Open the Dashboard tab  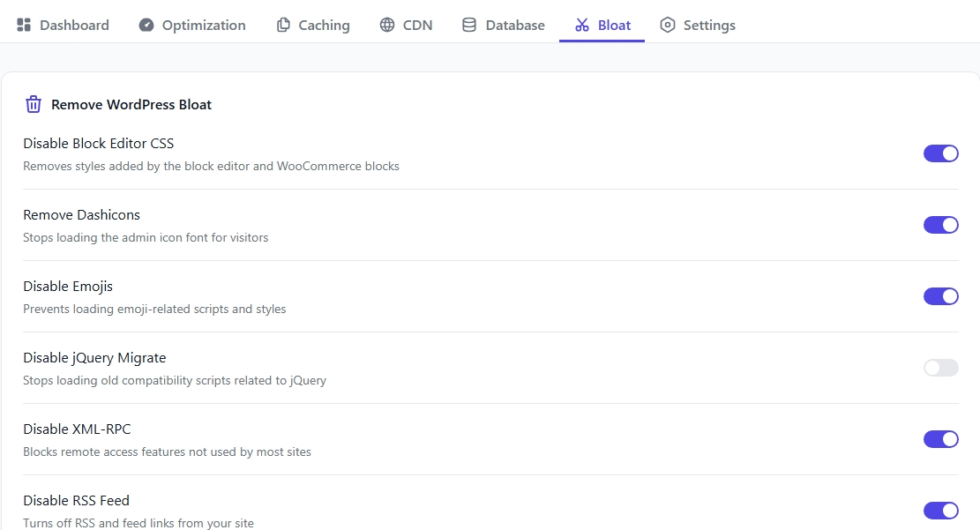pyautogui.click(x=63, y=25)
